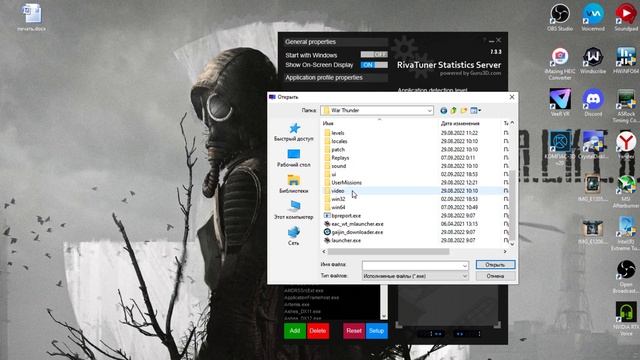
Task: Open HWiNFO64 desktop shortcut
Action: point(626,61)
